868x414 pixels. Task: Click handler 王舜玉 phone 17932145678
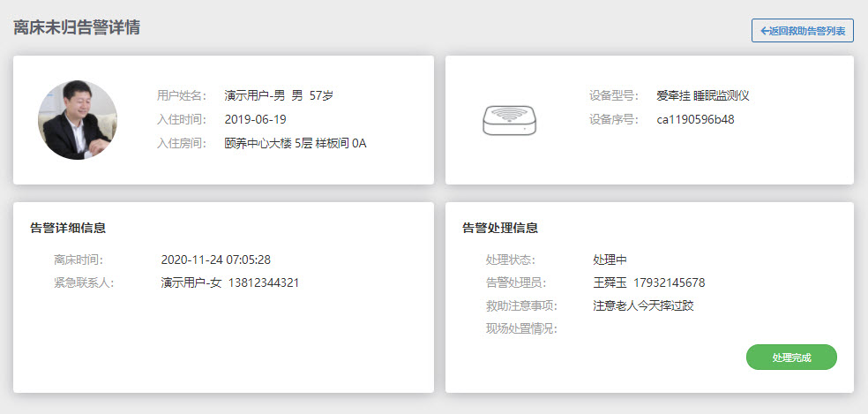pyautogui.click(x=669, y=282)
